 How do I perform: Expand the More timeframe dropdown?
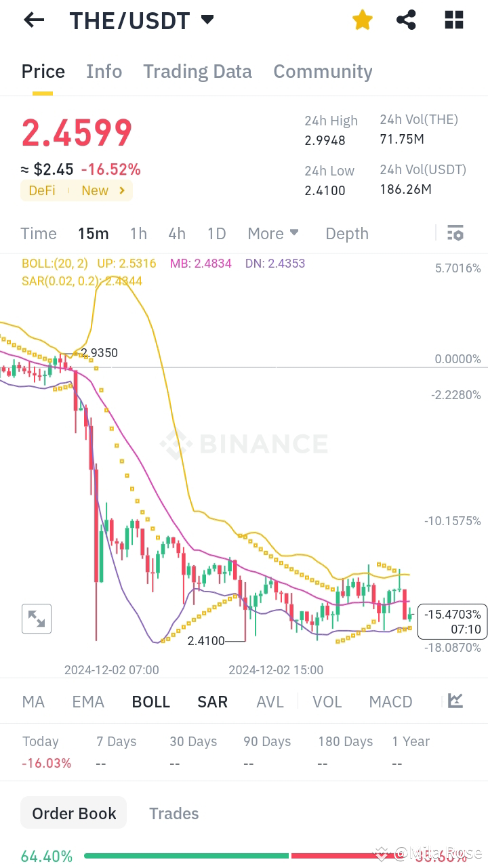(x=272, y=233)
